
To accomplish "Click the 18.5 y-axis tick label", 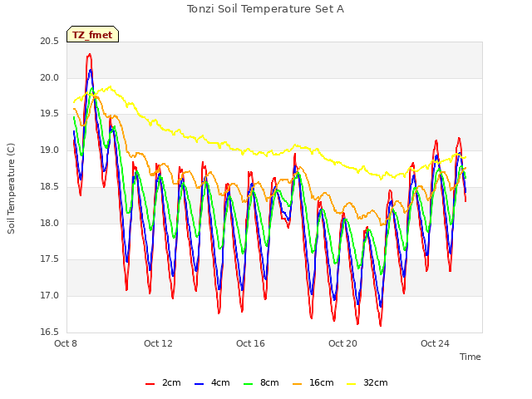I will (50, 186).
